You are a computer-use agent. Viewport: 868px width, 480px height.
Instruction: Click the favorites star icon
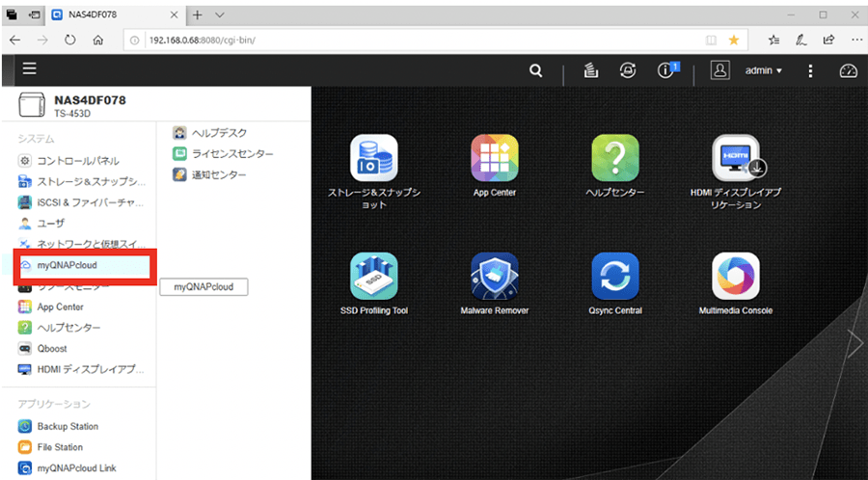pos(734,40)
